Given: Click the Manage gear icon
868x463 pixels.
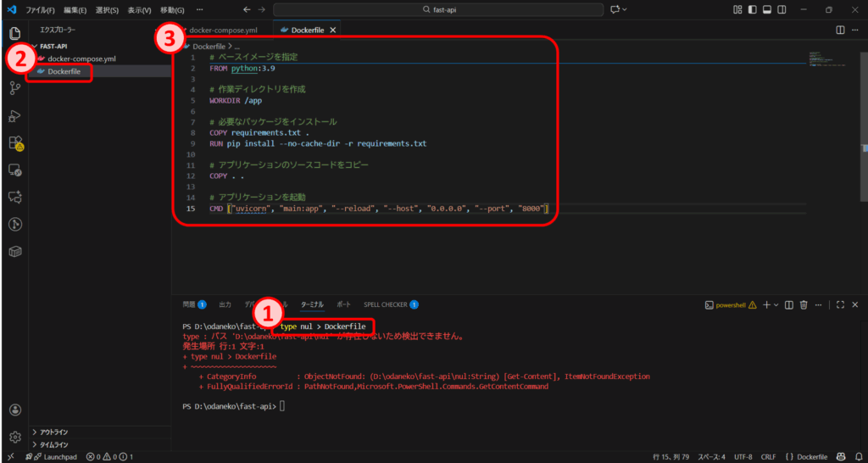Looking at the screenshot, I should tap(14, 437).
